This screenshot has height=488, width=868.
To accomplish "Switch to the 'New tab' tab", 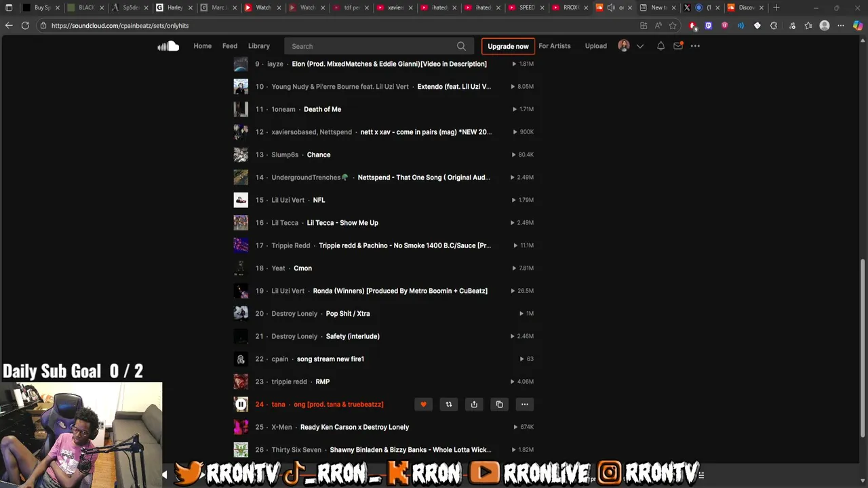I will pyautogui.click(x=657, y=7).
